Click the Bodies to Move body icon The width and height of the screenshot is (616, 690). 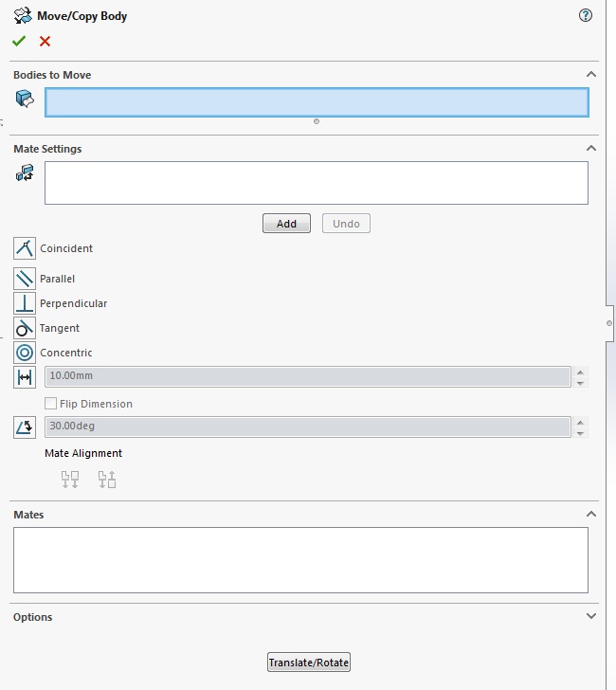25,99
